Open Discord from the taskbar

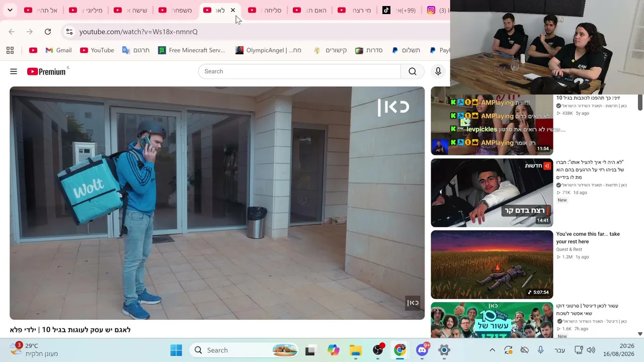coord(422,350)
